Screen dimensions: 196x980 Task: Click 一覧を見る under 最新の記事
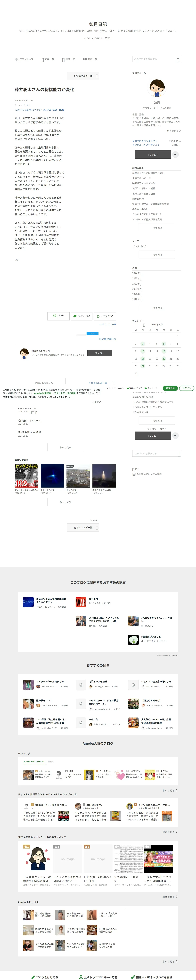pyautogui.click(x=156, y=228)
